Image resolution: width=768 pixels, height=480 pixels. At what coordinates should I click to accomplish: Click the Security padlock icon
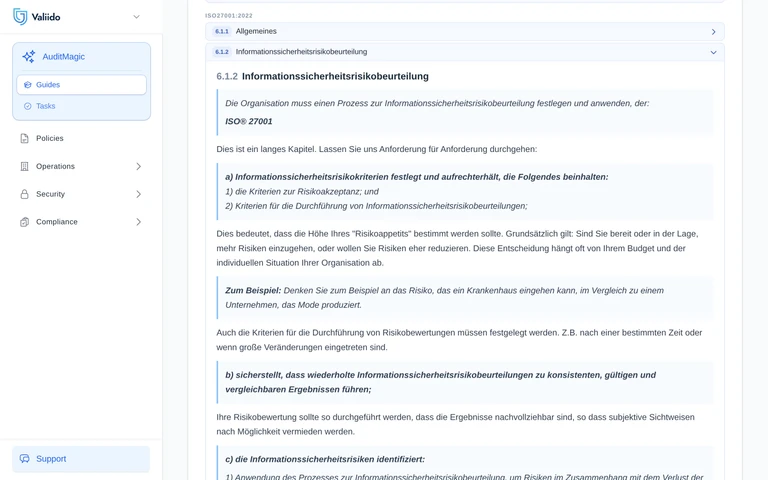coord(24,194)
